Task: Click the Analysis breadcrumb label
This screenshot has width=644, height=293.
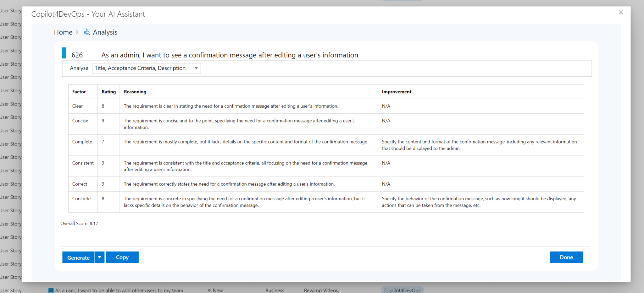Action: coord(105,32)
